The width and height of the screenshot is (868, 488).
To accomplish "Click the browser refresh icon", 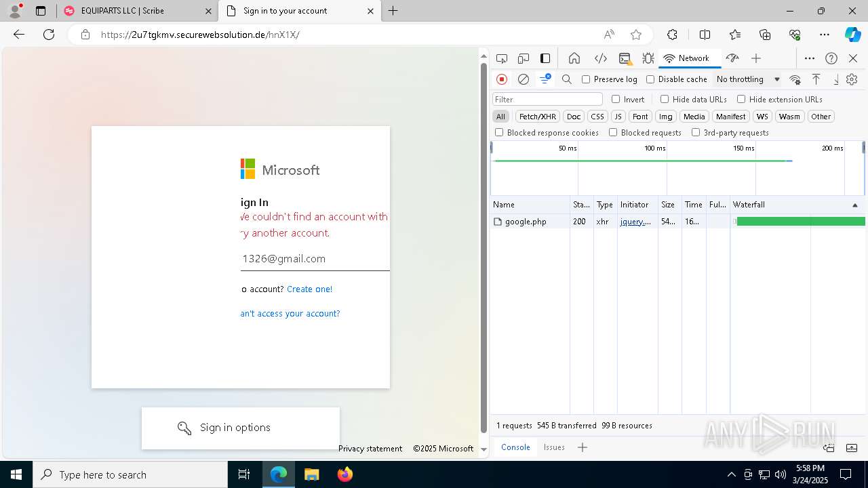I will 49,35.
